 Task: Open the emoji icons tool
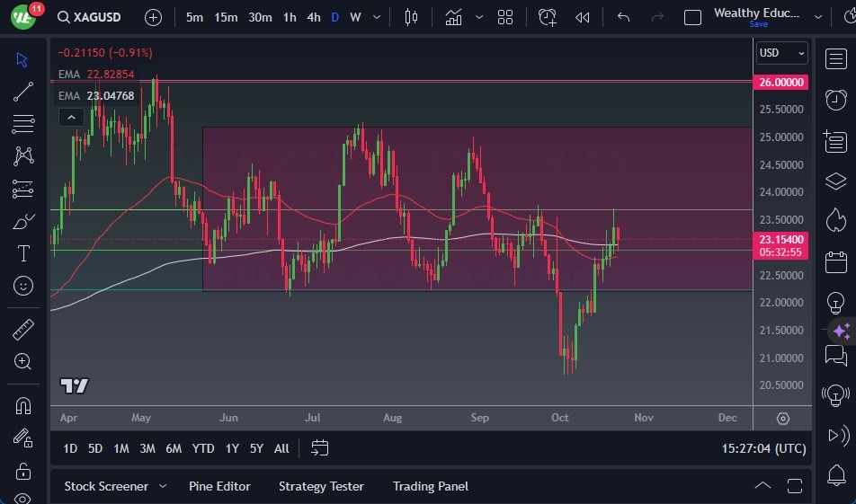pos(23,286)
